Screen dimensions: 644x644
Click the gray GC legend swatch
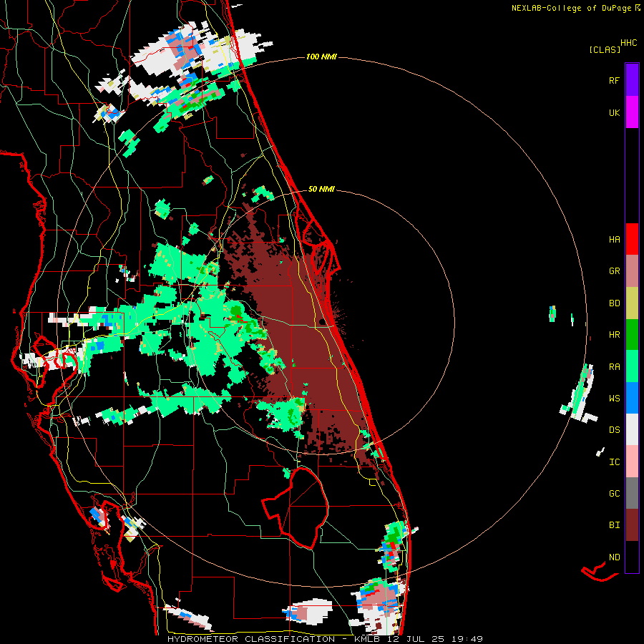click(x=632, y=493)
